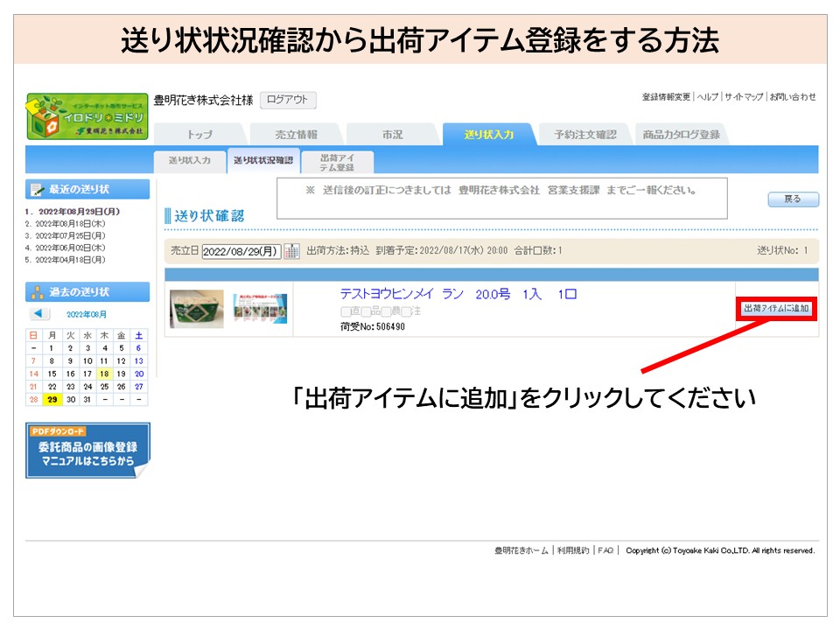Screen dimensions: 840x630
Task: Click 出荷アイテムに追加 button
Action: click(776, 309)
